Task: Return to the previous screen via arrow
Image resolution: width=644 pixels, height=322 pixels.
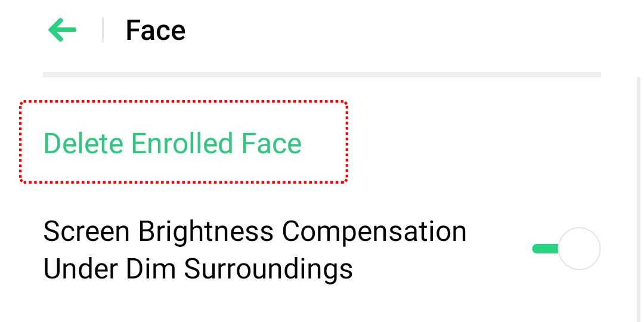Action: (x=63, y=30)
